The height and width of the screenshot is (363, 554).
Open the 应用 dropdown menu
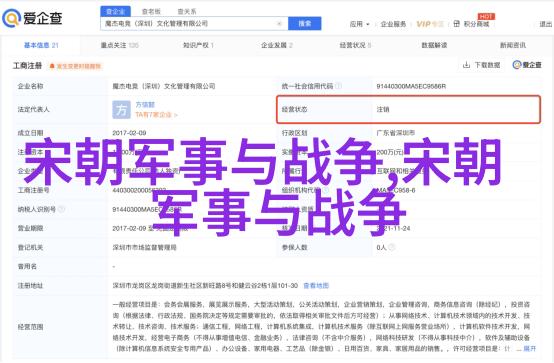pyautogui.click(x=359, y=24)
